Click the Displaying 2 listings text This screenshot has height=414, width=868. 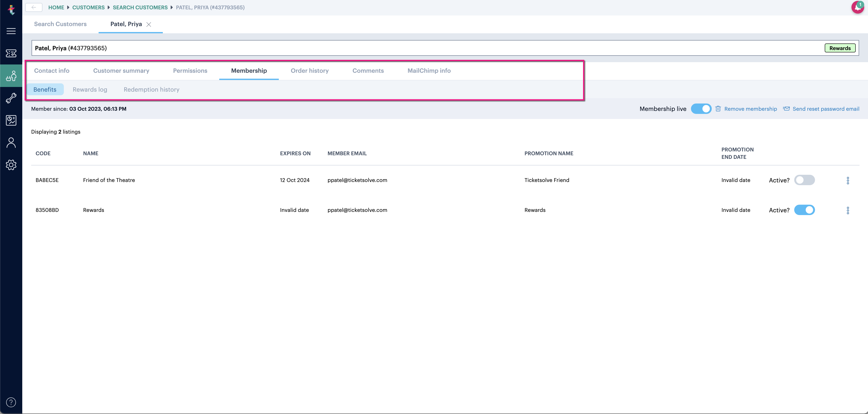[x=56, y=131]
